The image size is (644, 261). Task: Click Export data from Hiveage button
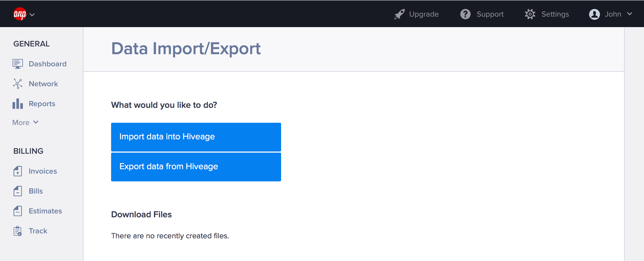196,167
